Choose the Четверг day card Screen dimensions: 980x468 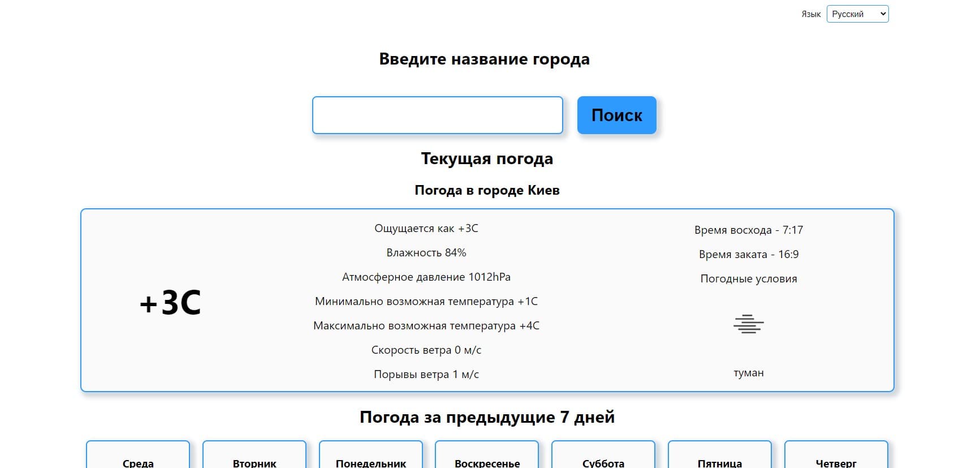coord(836,456)
